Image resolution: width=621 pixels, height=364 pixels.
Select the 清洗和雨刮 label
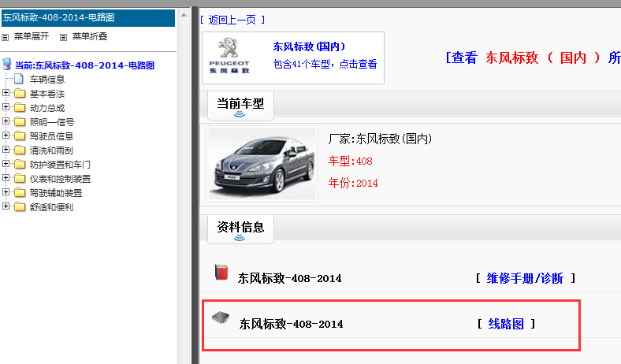[51, 150]
